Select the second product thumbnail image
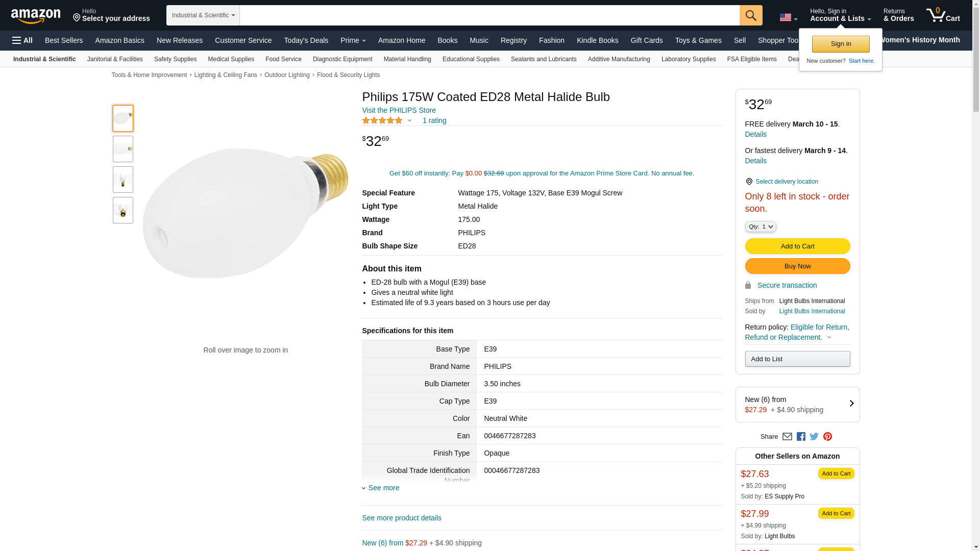This screenshot has width=980, height=551. point(123,149)
